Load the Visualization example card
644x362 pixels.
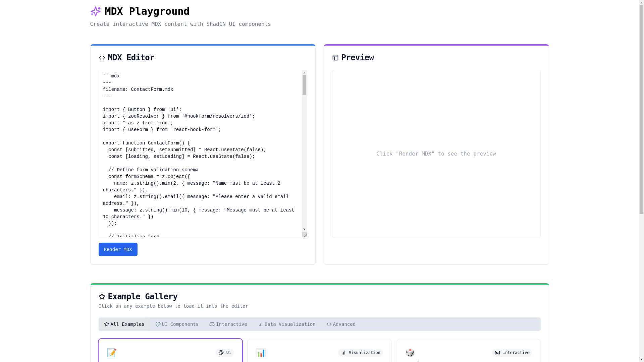[319, 351]
